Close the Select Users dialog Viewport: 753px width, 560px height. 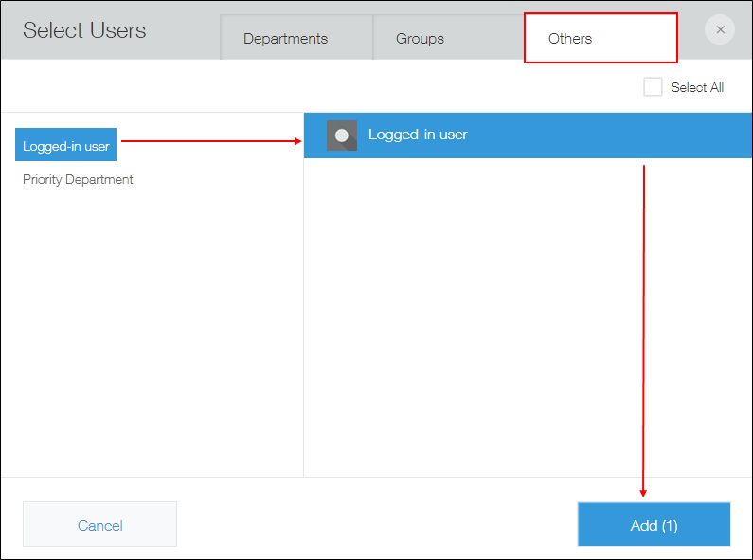pyautogui.click(x=720, y=29)
